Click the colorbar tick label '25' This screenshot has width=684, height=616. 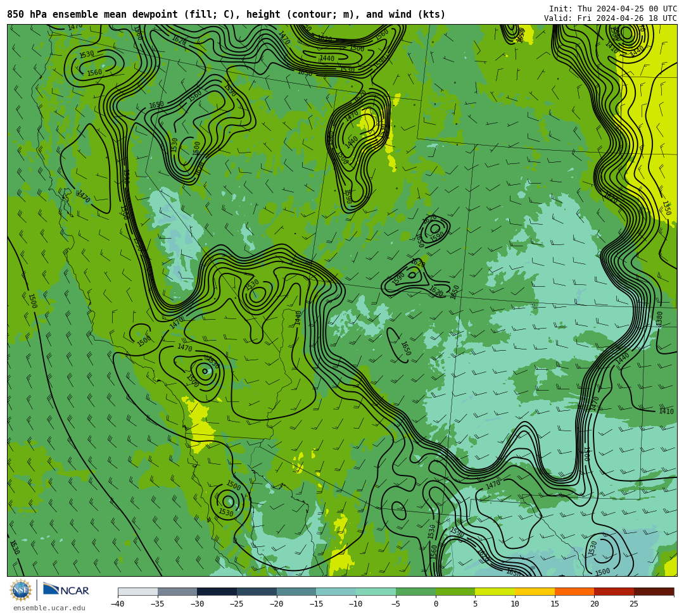634,604
